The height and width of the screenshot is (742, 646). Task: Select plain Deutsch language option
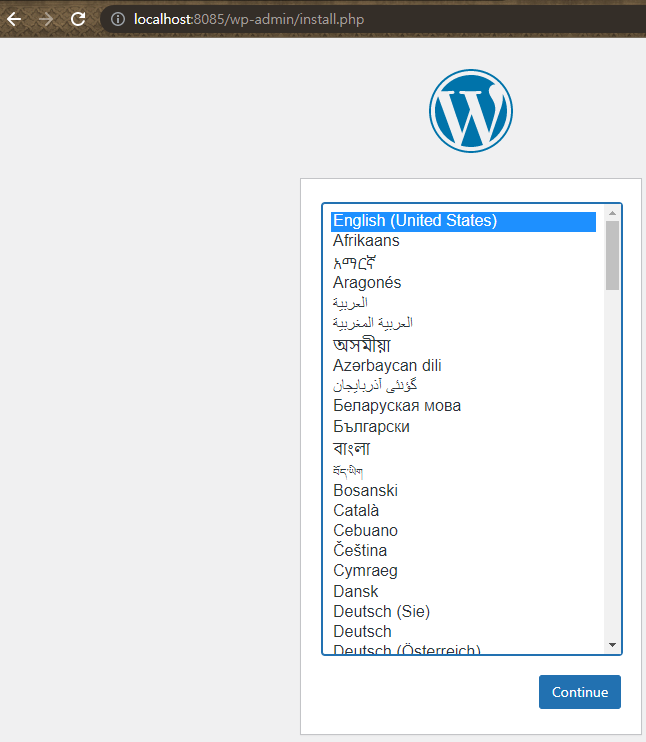[463, 631]
